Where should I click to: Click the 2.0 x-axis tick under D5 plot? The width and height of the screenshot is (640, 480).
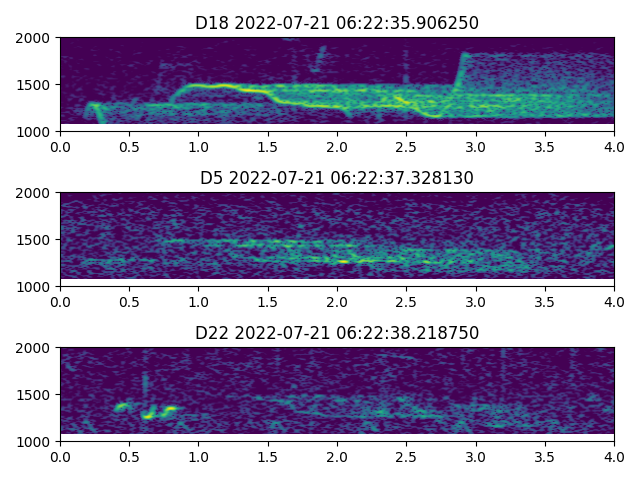[x=337, y=301]
